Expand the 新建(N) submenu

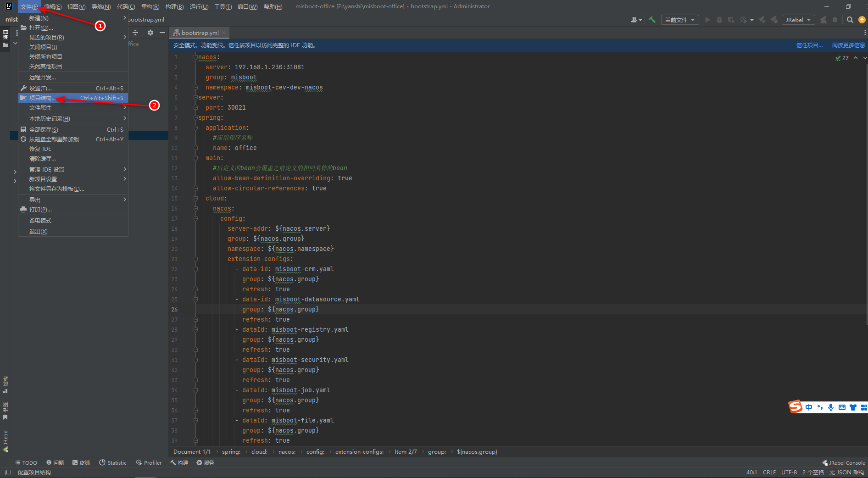point(73,18)
